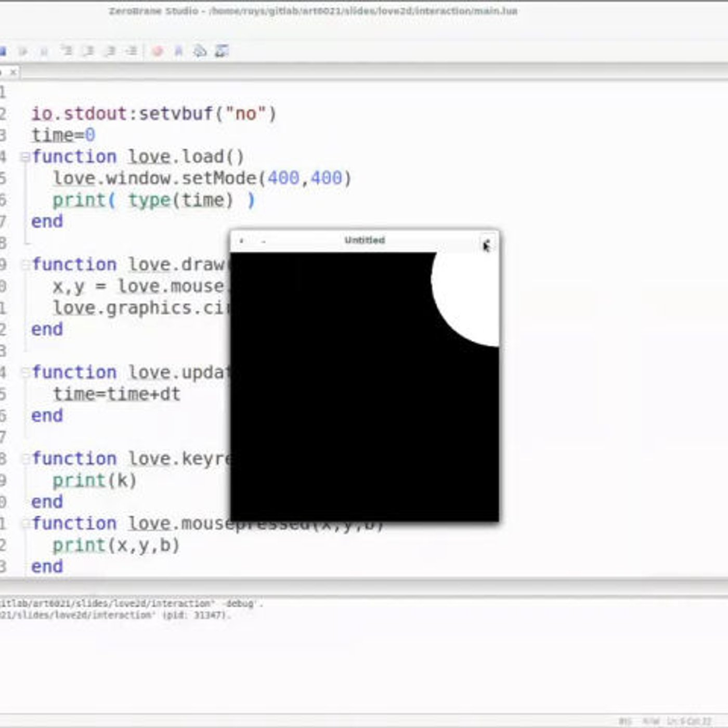Toggle bookmark using blue toolbar icon
This screenshot has height=728, width=728.
178,51
